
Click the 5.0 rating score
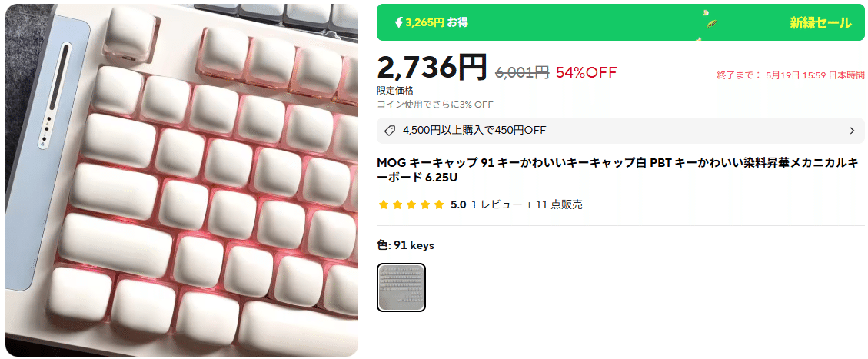click(x=457, y=204)
